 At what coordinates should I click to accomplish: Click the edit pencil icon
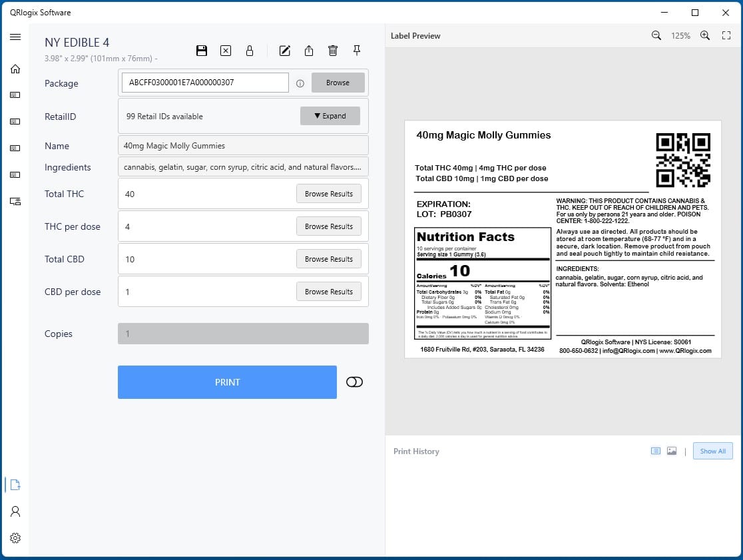pos(285,51)
